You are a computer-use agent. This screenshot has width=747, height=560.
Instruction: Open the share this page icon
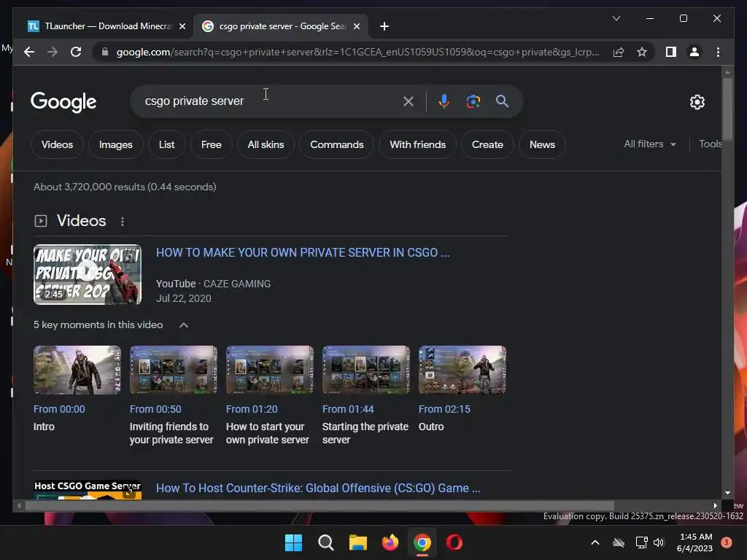[619, 52]
